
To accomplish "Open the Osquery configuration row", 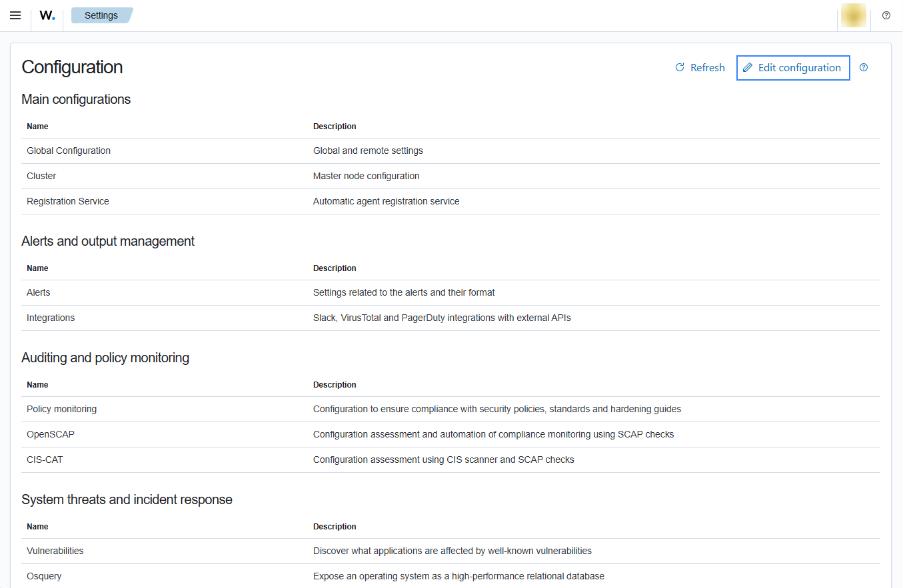I will (44, 576).
